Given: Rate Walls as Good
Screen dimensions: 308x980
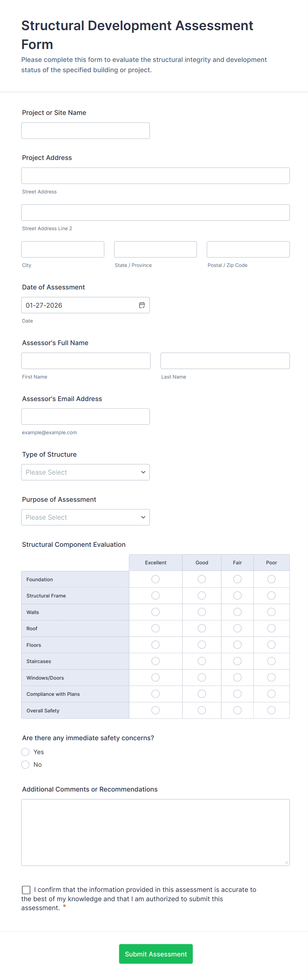Looking at the screenshot, I should coord(202,612).
